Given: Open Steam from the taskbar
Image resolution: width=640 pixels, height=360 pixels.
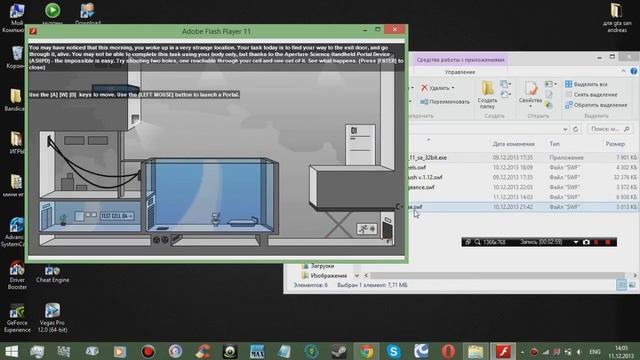Looking at the screenshot, I should (339, 351).
